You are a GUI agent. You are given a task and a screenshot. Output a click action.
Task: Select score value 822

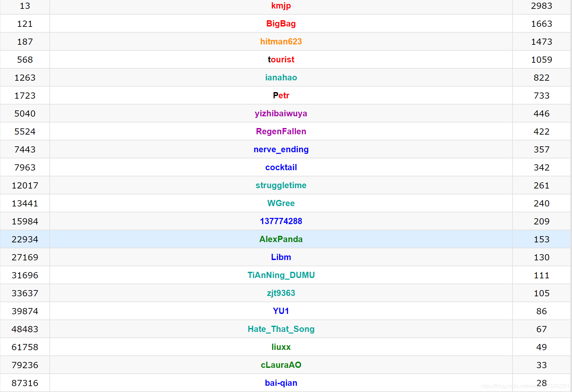541,77
